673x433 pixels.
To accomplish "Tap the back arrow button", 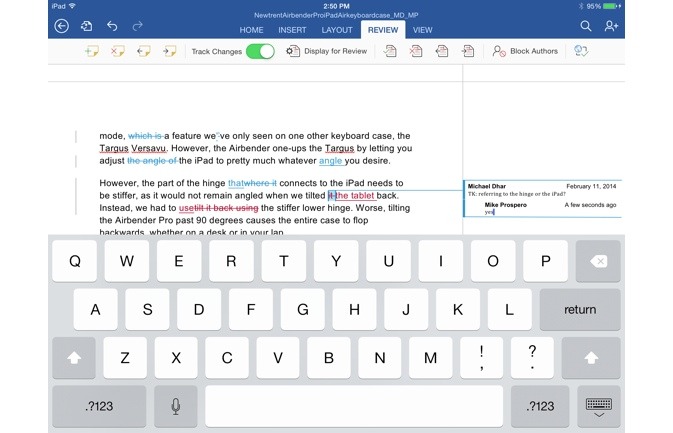I will [x=62, y=26].
